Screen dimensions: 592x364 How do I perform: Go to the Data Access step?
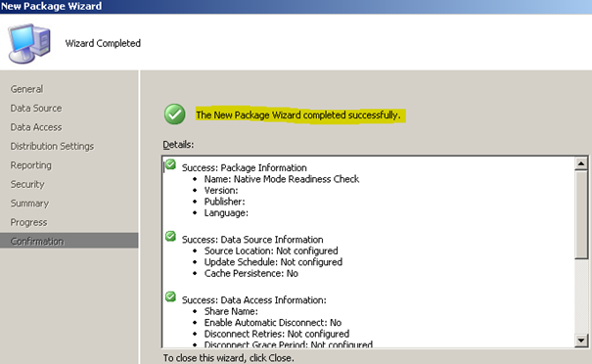(x=36, y=127)
